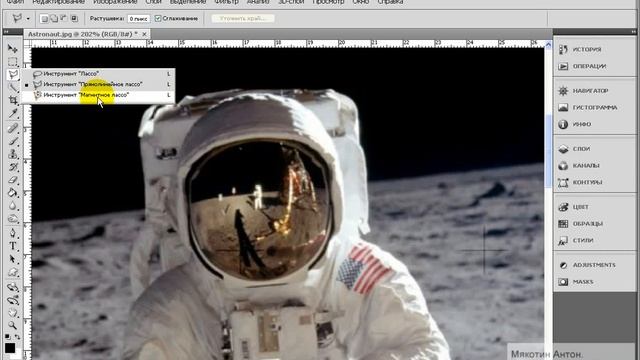Toggle the 'Сглаживание' anti-alias checkbox
Image resolution: width=640 pixels, height=360 pixels.
click(x=158, y=18)
